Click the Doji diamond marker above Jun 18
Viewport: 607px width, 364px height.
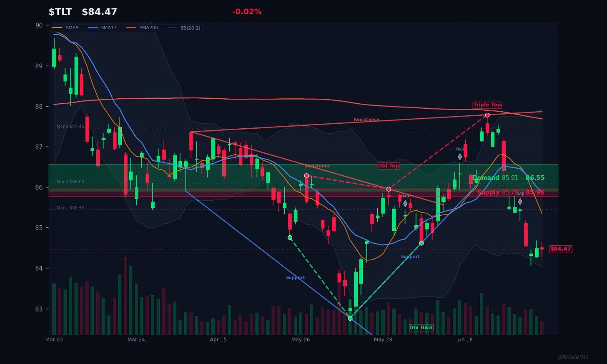(460, 157)
